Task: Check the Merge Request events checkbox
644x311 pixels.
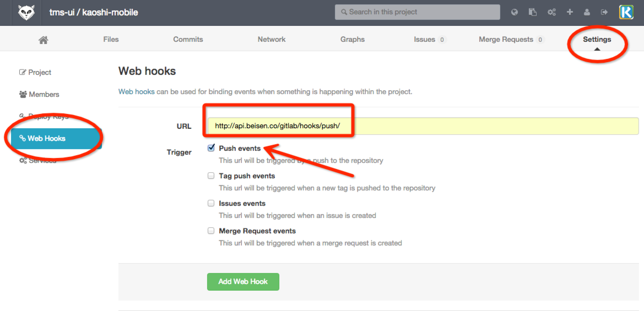Action: pos(211,231)
